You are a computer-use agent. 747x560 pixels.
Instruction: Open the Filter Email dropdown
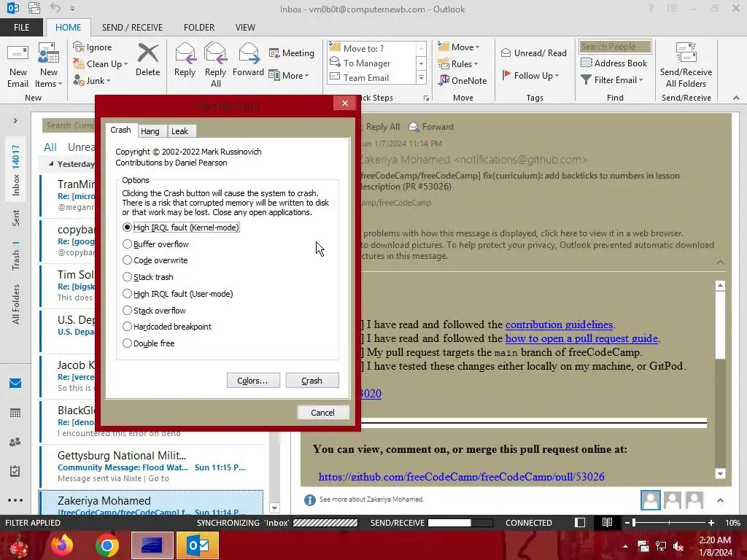[612, 80]
